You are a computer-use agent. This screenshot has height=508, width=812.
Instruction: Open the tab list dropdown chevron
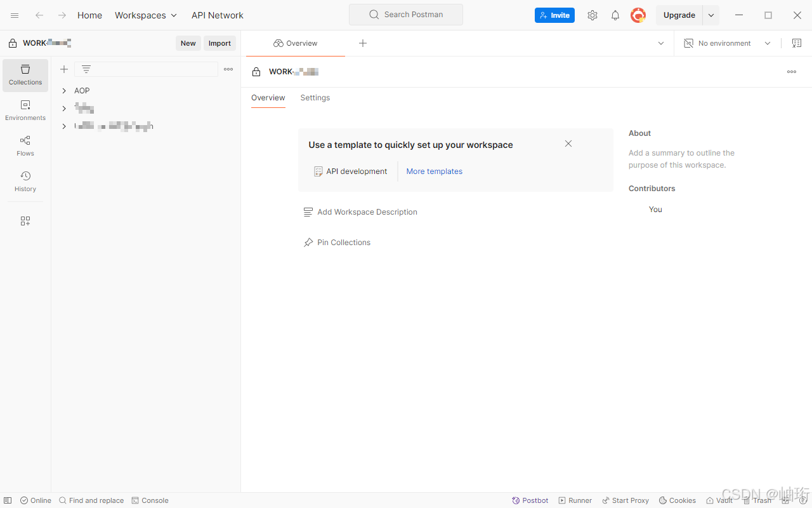pyautogui.click(x=661, y=43)
